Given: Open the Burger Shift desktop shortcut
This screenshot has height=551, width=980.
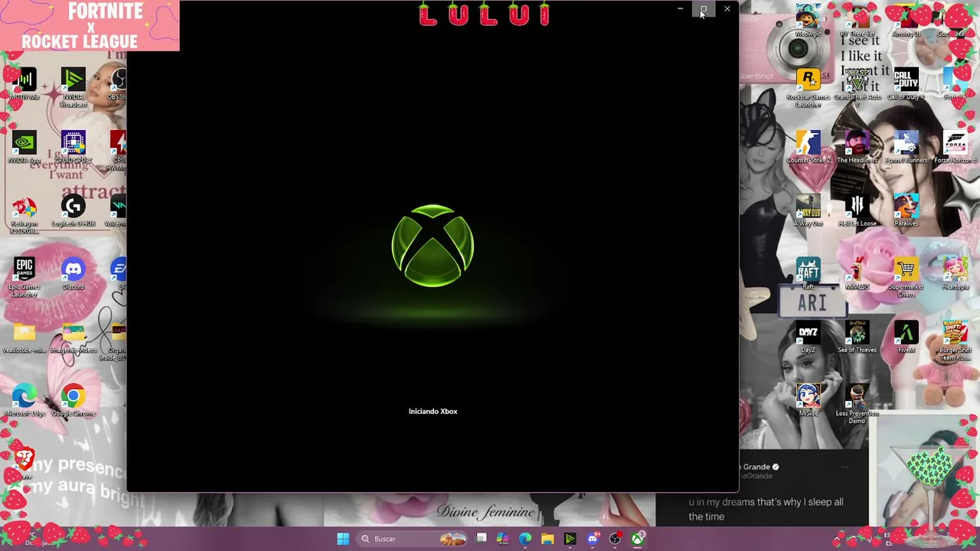Looking at the screenshot, I should (955, 341).
